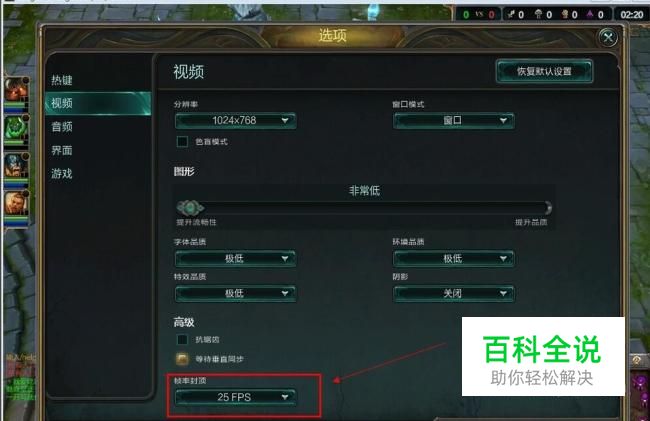Open the 窗口模式 window mode dropdown
Viewport: 650px width, 421px height.
pyautogui.click(x=454, y=121)
